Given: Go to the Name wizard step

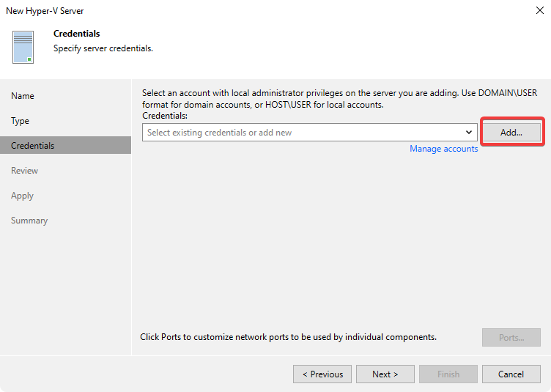Looking at the screenshot, I should (x=23, y=96).
